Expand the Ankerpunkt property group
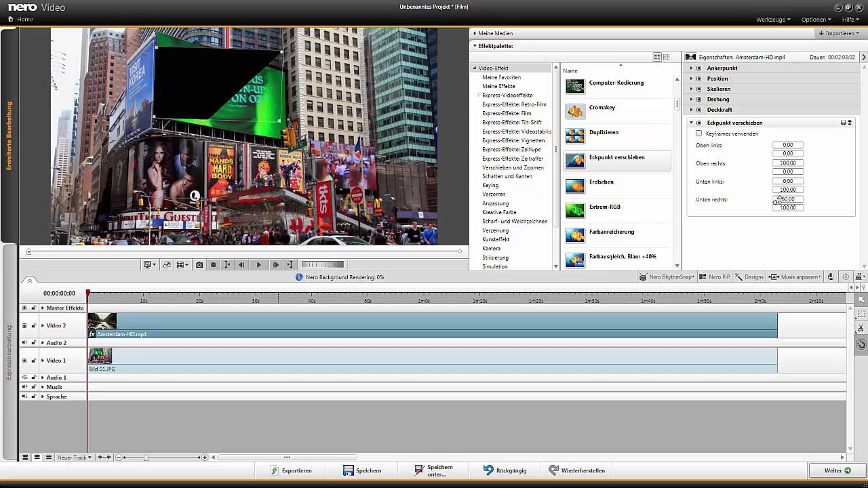 coord(692,68)
